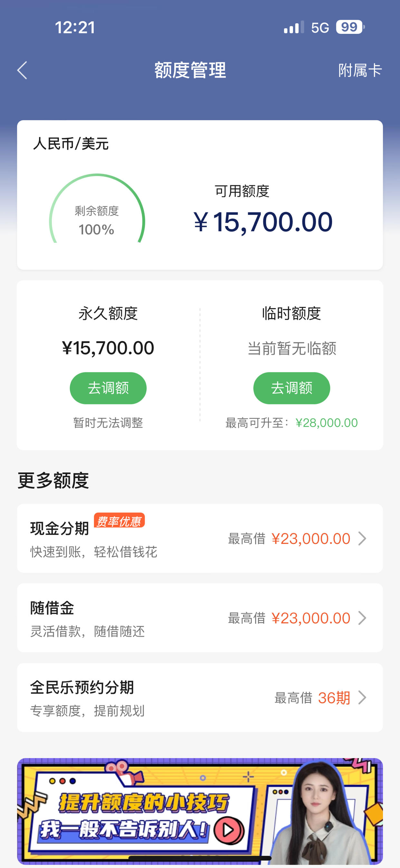The height and width of the screenshot is (868, 400).
Task: Expand 现金分期 via its chevron arrow
Action: coord(362,538)
